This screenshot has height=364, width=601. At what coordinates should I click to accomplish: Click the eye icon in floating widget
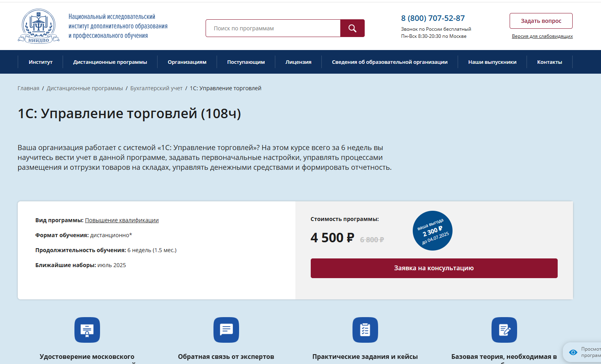(x=573, y=352)
